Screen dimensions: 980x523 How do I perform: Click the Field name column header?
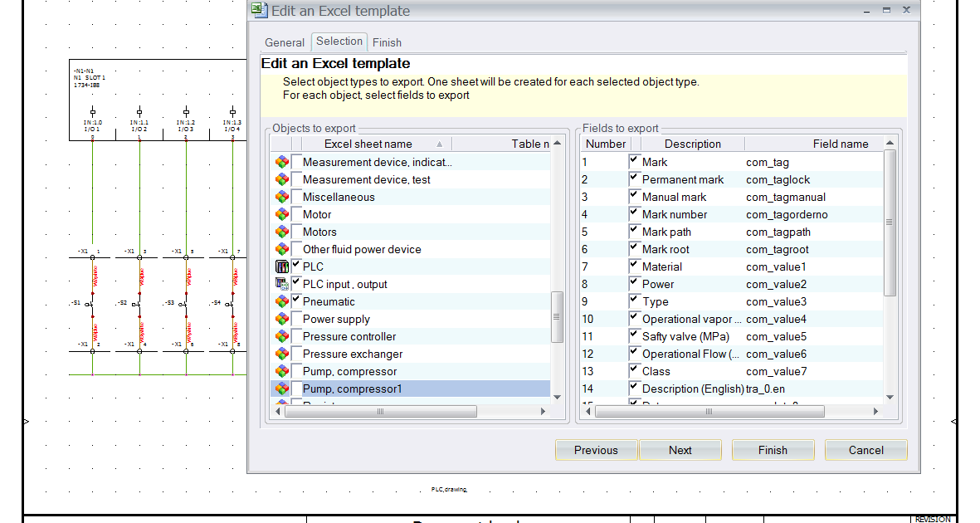click(x=814, y=144)
